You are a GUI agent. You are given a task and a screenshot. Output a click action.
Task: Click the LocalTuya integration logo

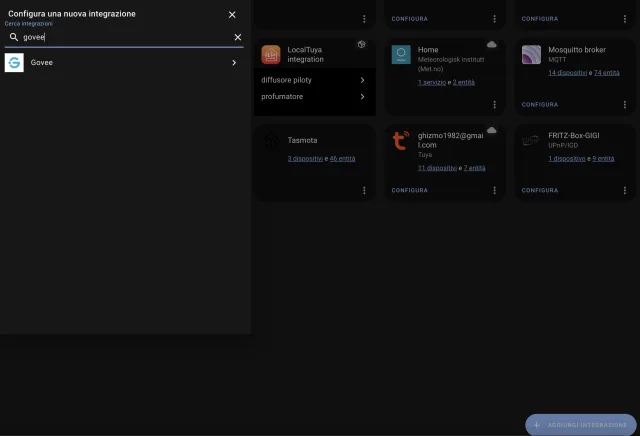(x=271, y=55)
